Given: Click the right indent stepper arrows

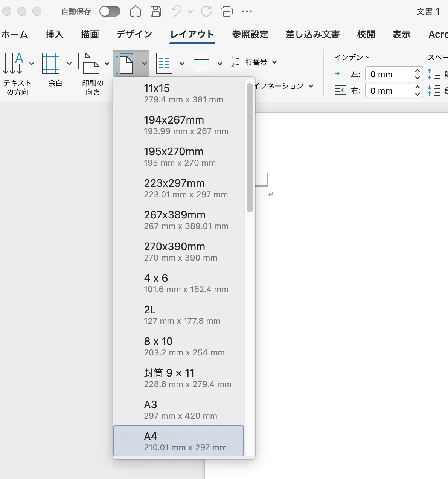Looking at the screenshot, I should (418, 91).
